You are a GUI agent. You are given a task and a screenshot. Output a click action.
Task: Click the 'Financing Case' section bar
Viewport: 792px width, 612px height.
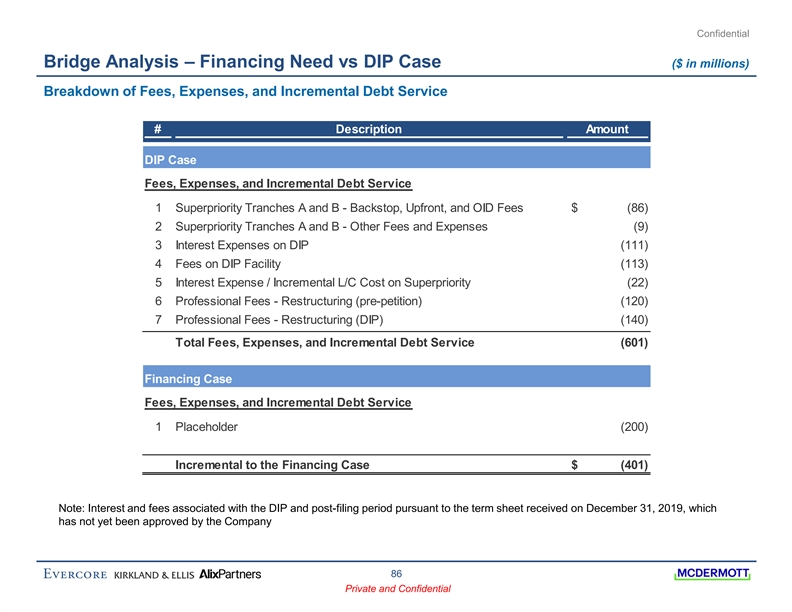(x=397, y=379)
